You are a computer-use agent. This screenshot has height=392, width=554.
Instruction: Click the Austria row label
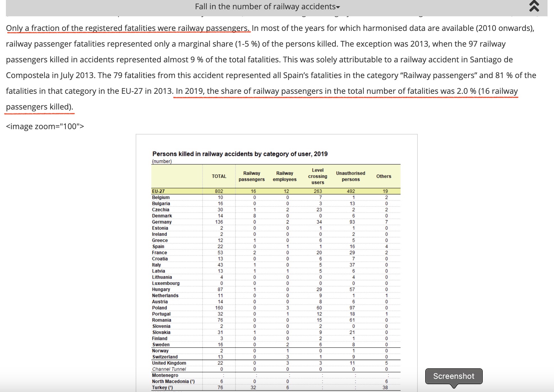pyautogui.click(x=160, y=302)
